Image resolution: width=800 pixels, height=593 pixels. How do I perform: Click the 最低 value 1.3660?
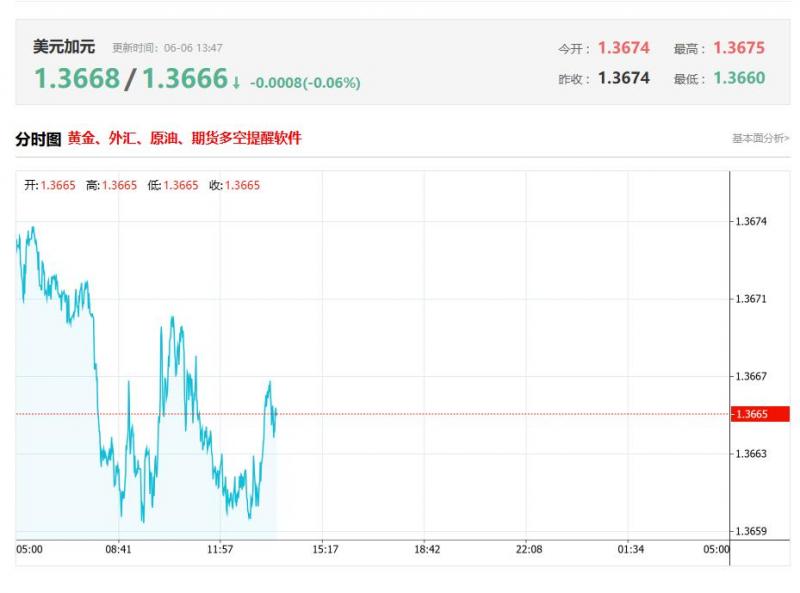(739, 78)
